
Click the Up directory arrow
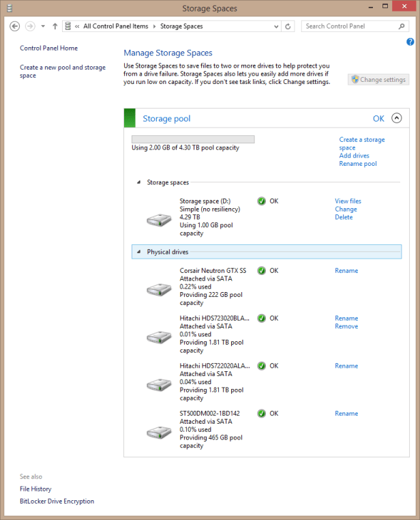coord(55,27)
